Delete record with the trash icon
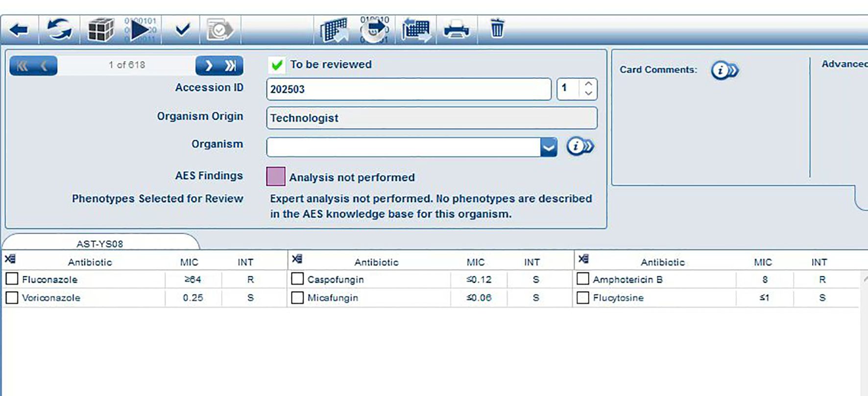868x396 pixels. [497, 28]
